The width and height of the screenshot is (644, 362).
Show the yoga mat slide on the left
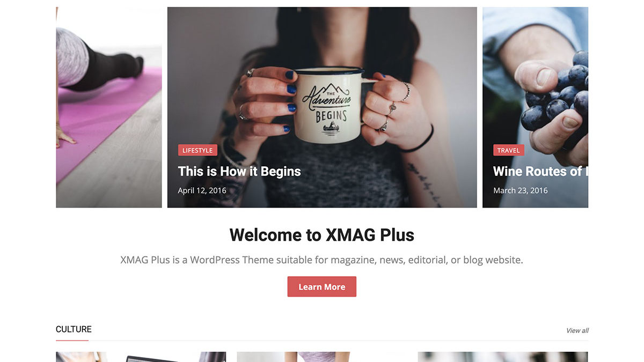(x=109, y=107)
